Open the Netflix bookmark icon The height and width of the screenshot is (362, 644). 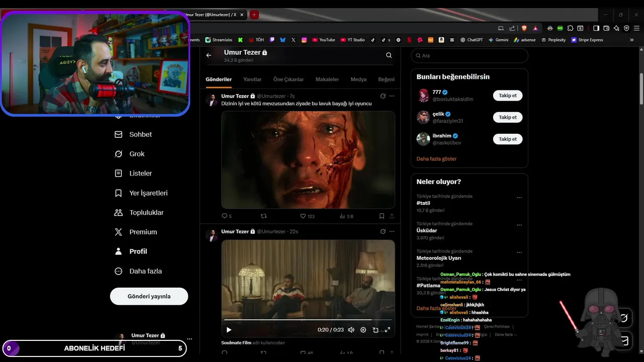coord(409,40)
